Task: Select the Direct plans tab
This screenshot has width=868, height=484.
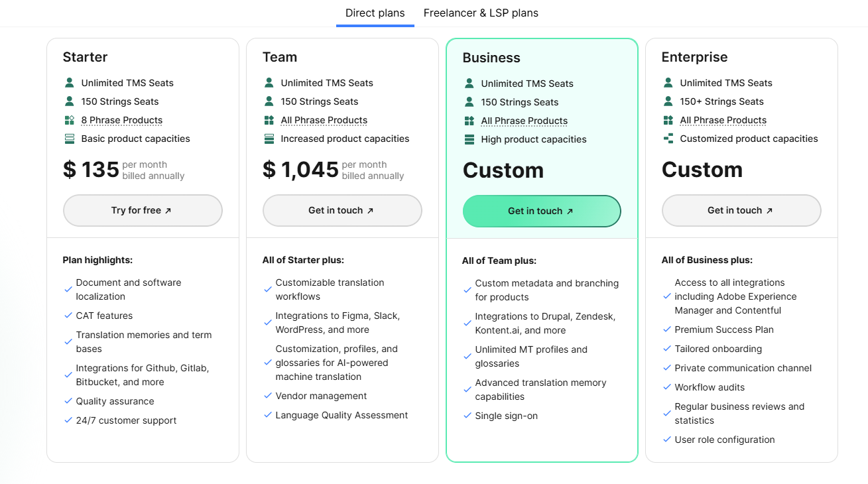Action: point(375,13)
